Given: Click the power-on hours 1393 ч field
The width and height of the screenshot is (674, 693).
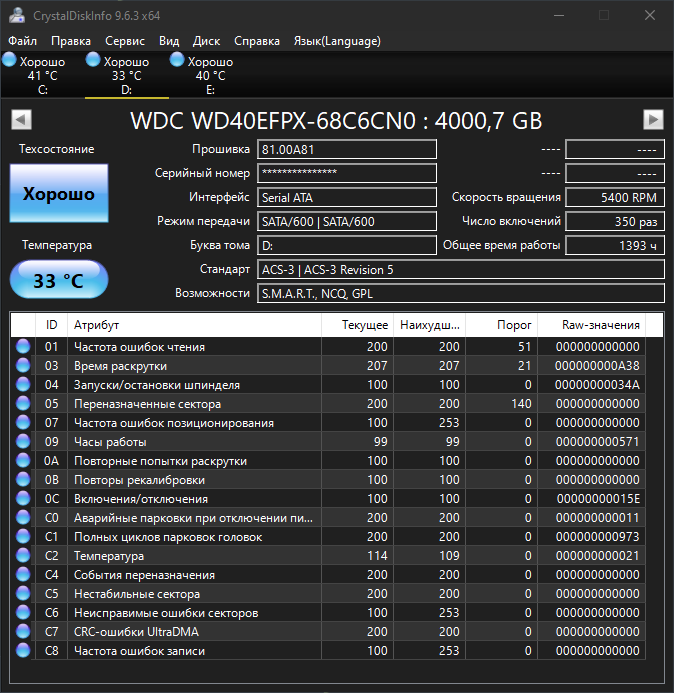Looking at the screenshot, I should click(615, 245).
